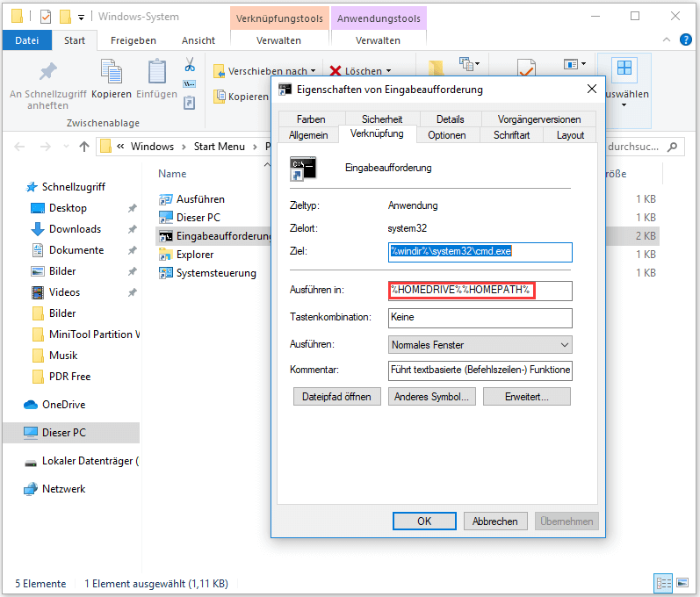The width and height of the screenshot is (700, 597).
Task: Click the OneDrive cloud icon
Action: click(31, 405)
